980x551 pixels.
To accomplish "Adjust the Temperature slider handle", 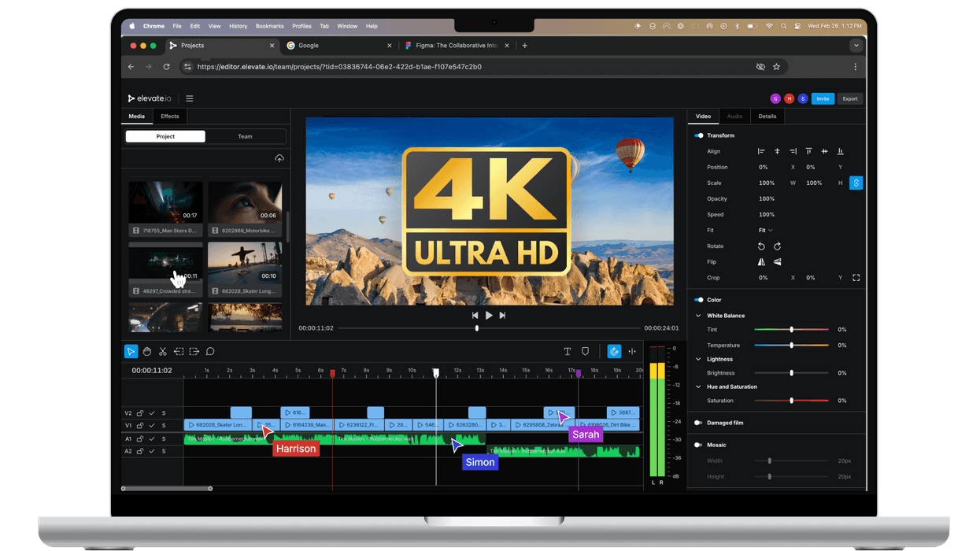I will click(792, 346).
